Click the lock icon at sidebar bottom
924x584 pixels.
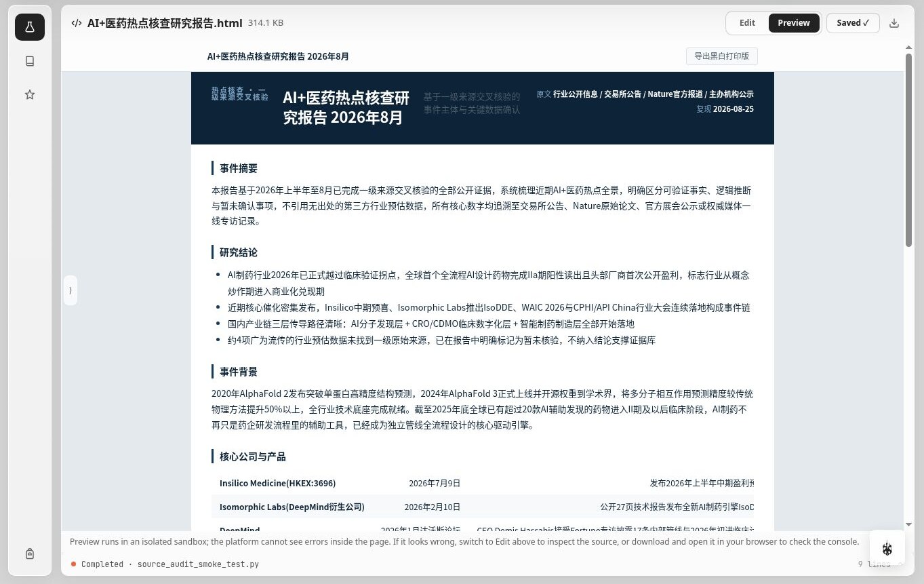[x=30, y=553]
